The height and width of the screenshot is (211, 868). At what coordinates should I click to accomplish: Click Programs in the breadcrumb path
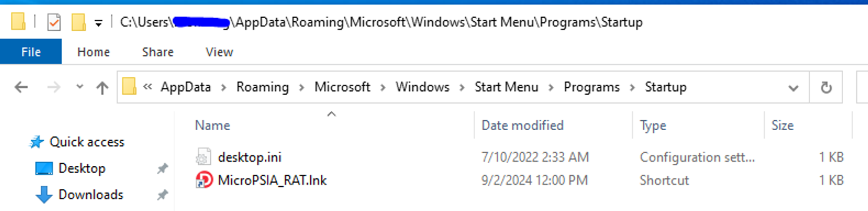[592, 87]
